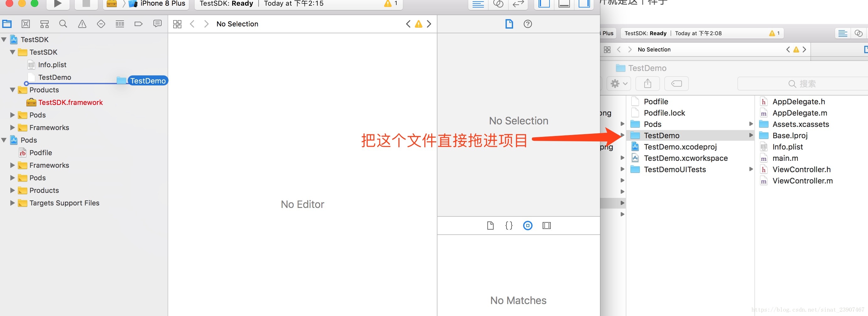This screenshot has height=316, width=868.
Task: Toggle the Debug area visibility
Action: pyautogui.click(x=564, y=4)
